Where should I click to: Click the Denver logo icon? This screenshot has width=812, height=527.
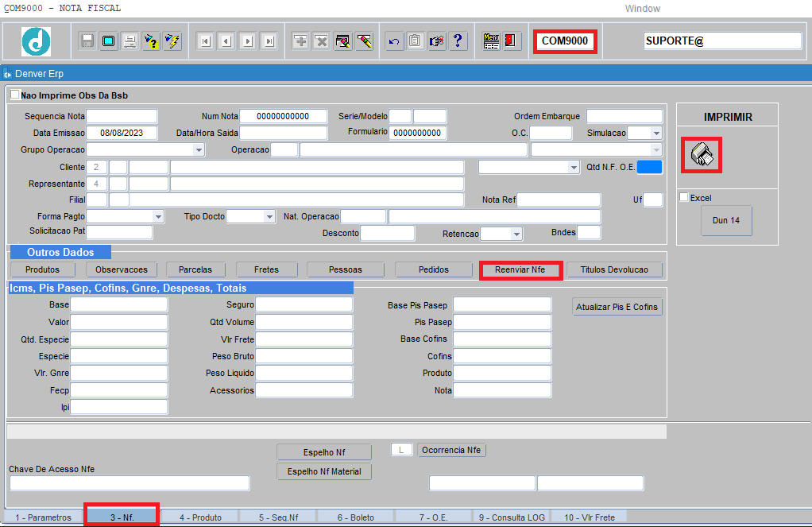(x=37, y=41)
